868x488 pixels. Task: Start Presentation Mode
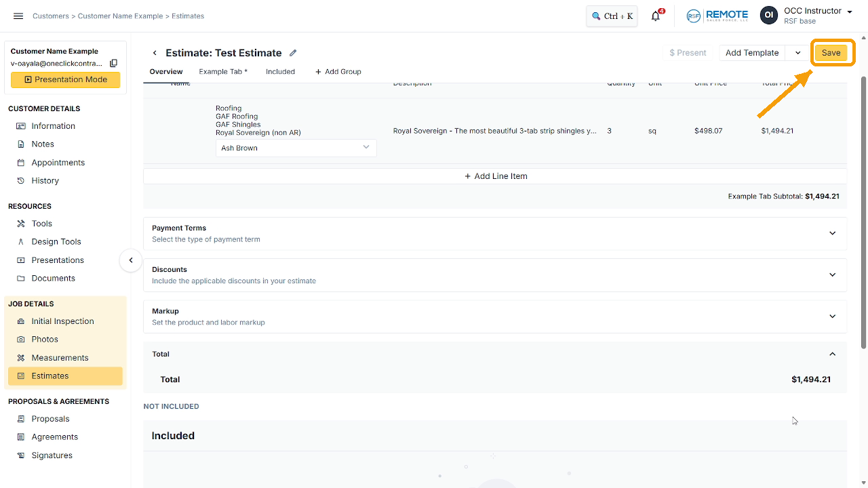pyautogui.click(x=65, y=79)
